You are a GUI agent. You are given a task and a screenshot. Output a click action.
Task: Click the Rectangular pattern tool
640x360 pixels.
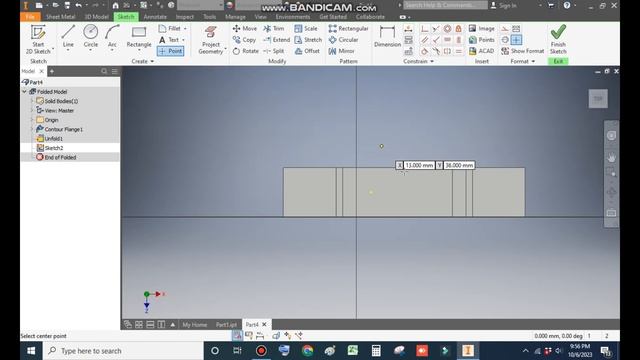tap(348, 29)
